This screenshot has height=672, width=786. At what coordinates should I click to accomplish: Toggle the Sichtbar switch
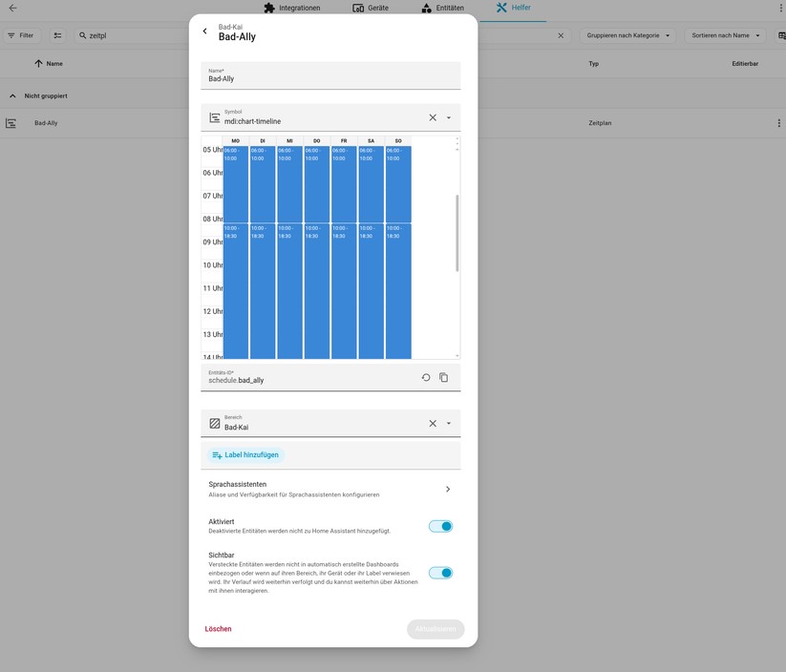tap(440, 573)
